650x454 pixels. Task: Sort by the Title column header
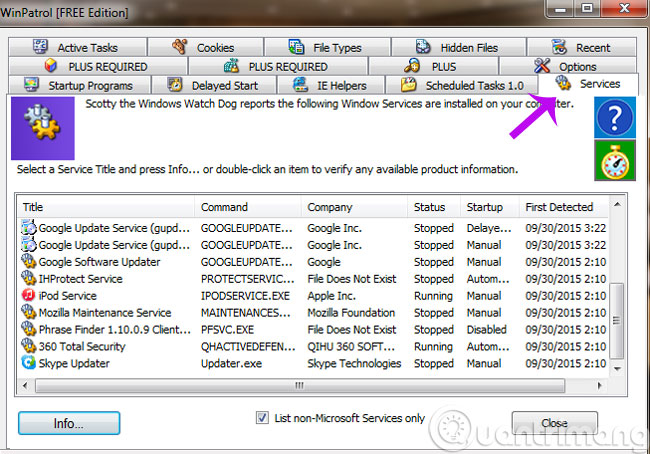(x=106, y=207)
